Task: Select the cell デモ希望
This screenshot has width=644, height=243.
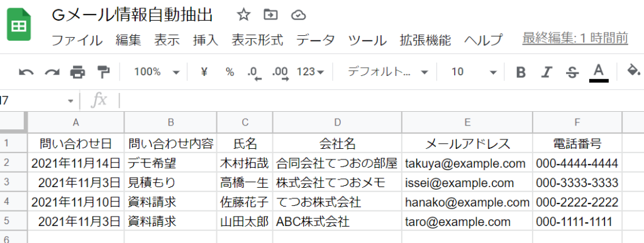Action: click(170, 163)
